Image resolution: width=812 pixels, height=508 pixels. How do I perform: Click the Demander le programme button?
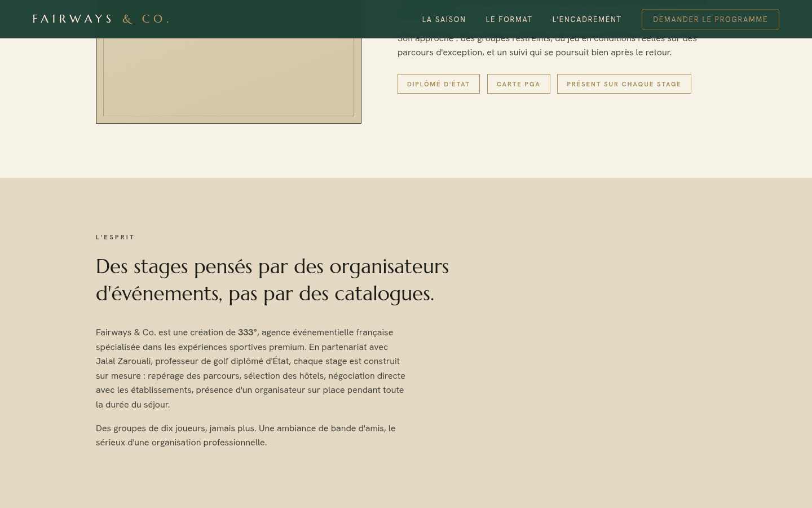click(710, 19)
